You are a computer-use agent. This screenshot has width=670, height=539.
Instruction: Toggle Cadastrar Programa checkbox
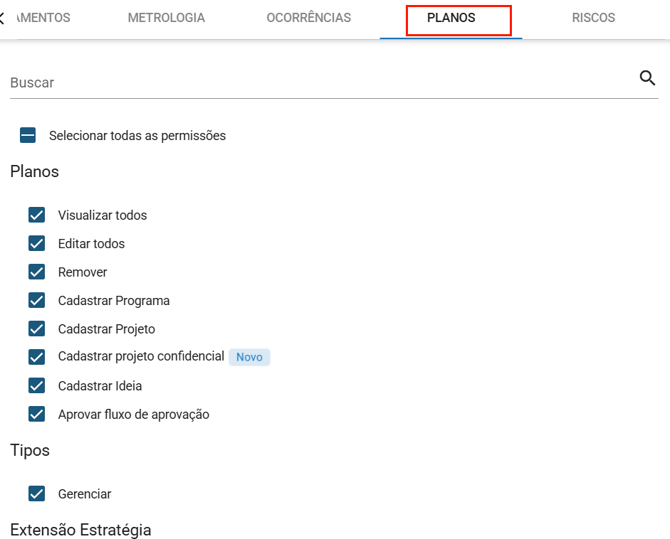[37, 300]
